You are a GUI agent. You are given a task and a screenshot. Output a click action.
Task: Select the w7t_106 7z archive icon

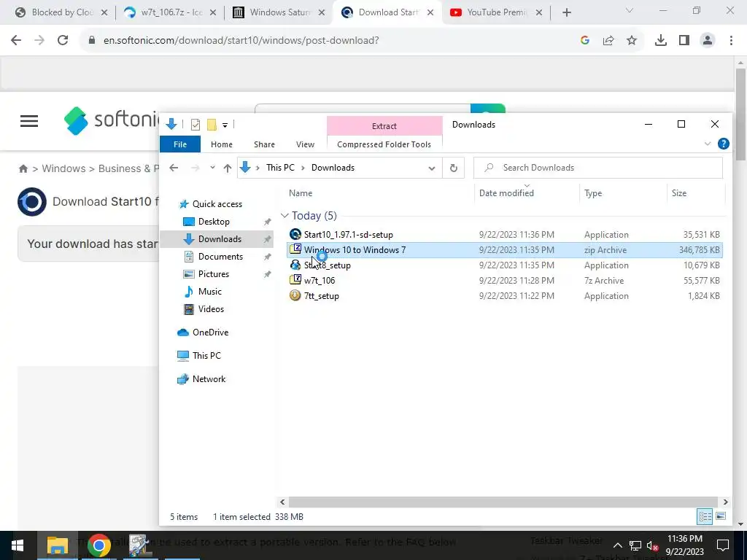pos(295,280)
